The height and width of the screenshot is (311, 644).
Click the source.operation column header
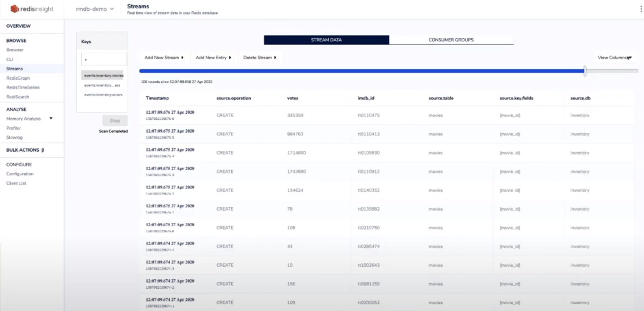tap(234, 98)
